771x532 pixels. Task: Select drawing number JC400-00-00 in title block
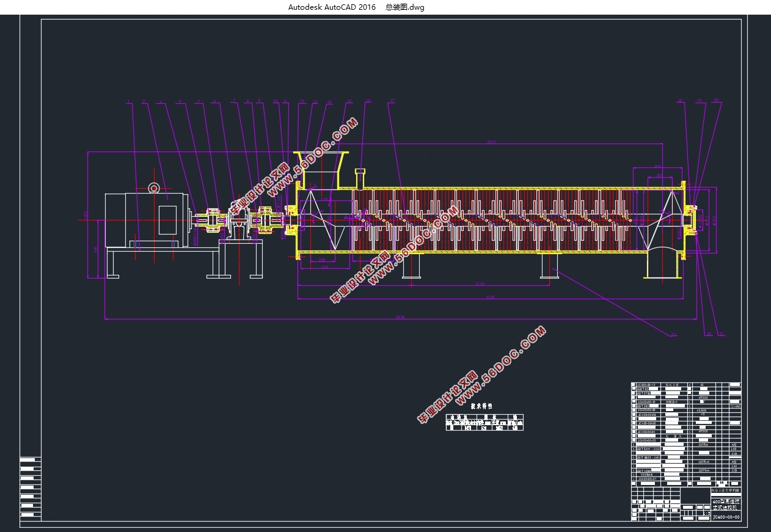[x=726, y=517]
